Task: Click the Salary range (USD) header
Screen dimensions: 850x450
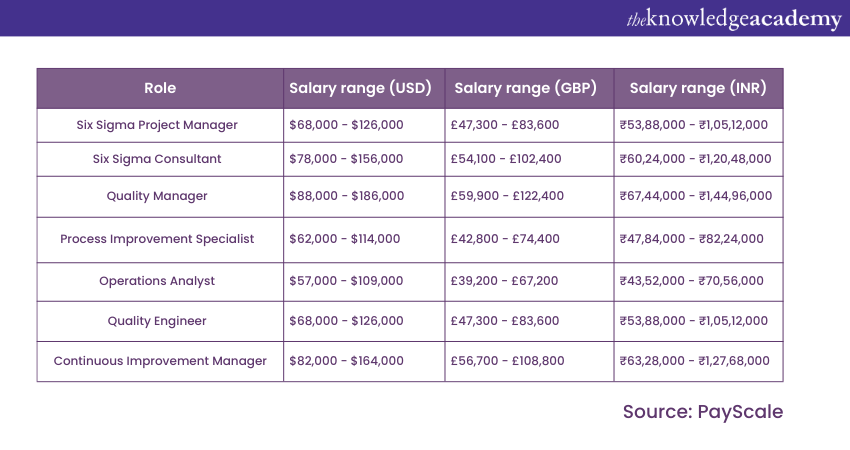Action: (360, 88)
